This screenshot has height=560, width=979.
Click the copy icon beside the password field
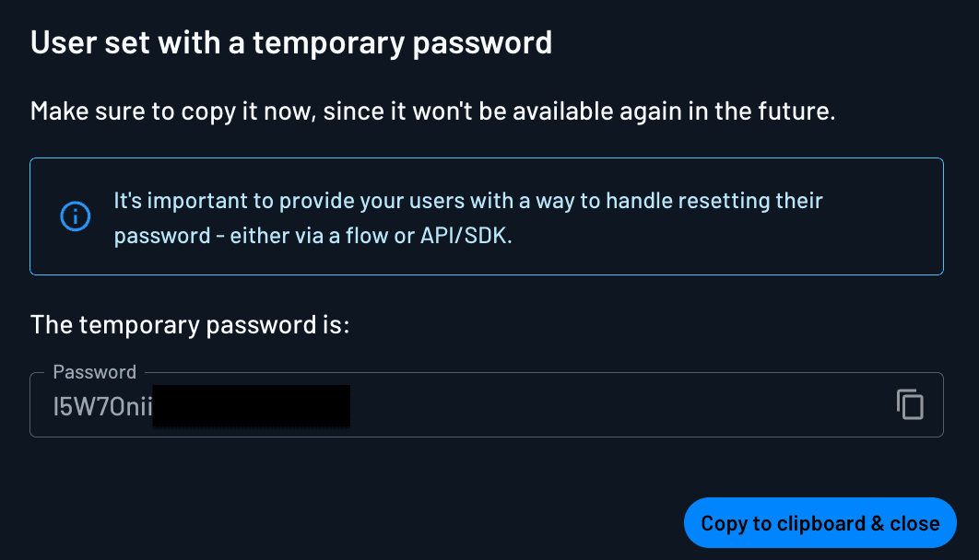point(909,404)
